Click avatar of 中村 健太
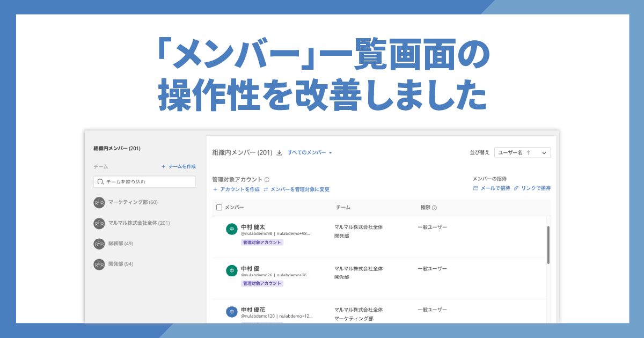Image resolution: width=644 pixels, height=338 pixels. tap(232, 229)
